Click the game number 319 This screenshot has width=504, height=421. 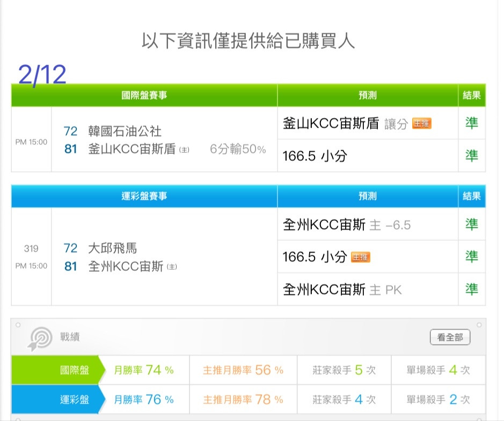tap(31, 248)
